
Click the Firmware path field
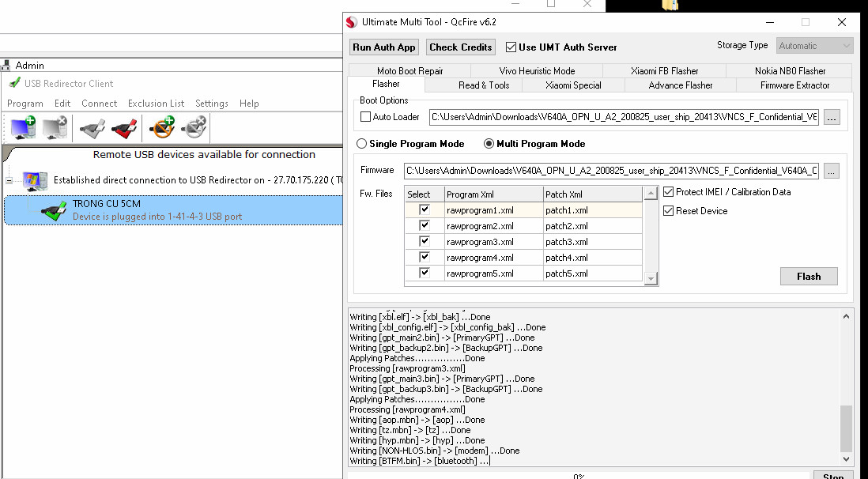(612, 171)
